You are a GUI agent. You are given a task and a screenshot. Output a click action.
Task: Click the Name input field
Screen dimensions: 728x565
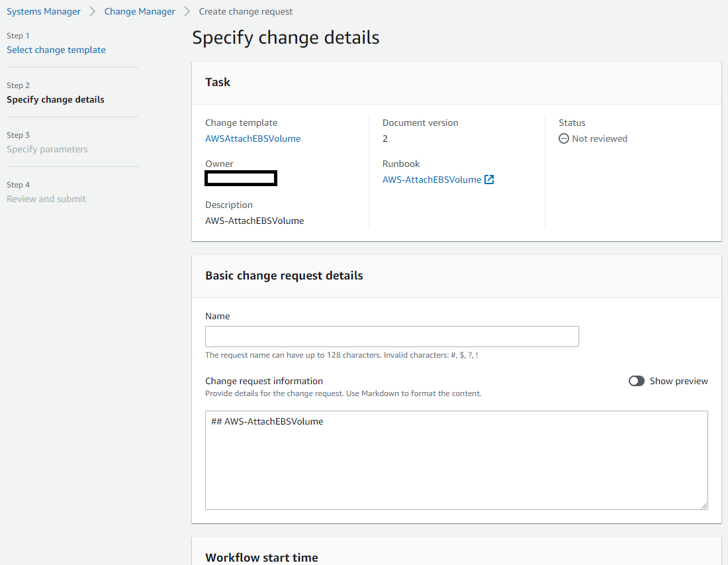392,336
